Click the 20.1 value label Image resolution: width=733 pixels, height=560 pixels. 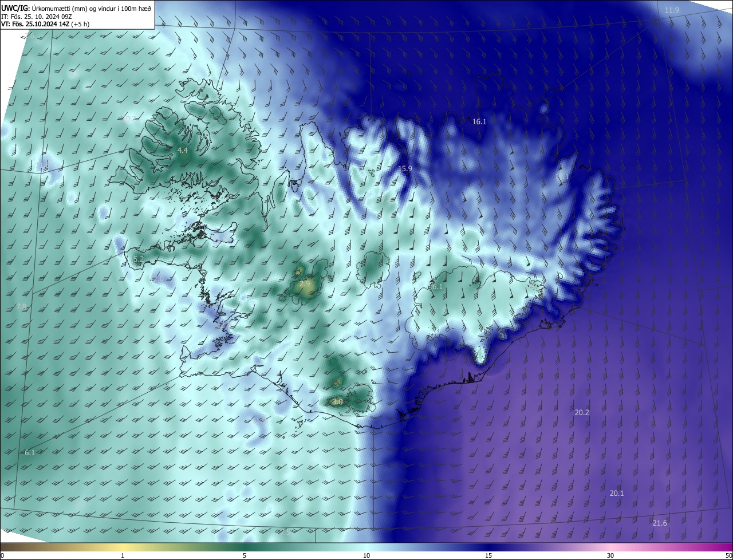click(x=617, y=493)
